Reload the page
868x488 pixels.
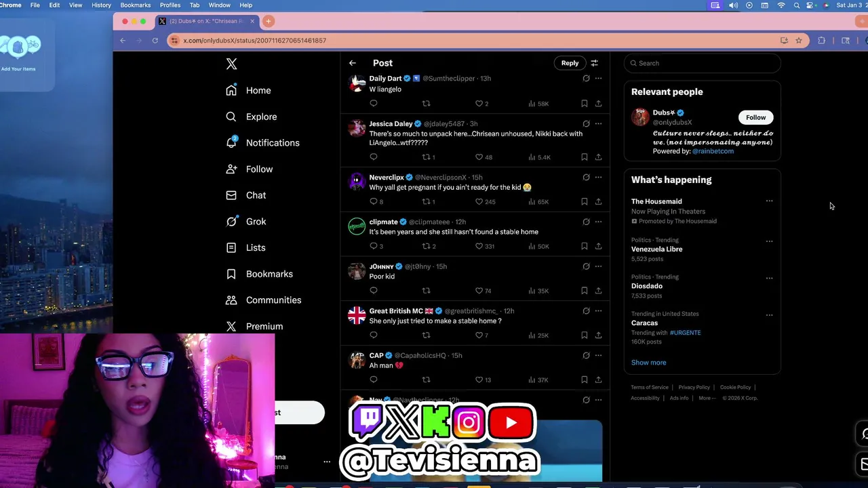coord(155,41)
